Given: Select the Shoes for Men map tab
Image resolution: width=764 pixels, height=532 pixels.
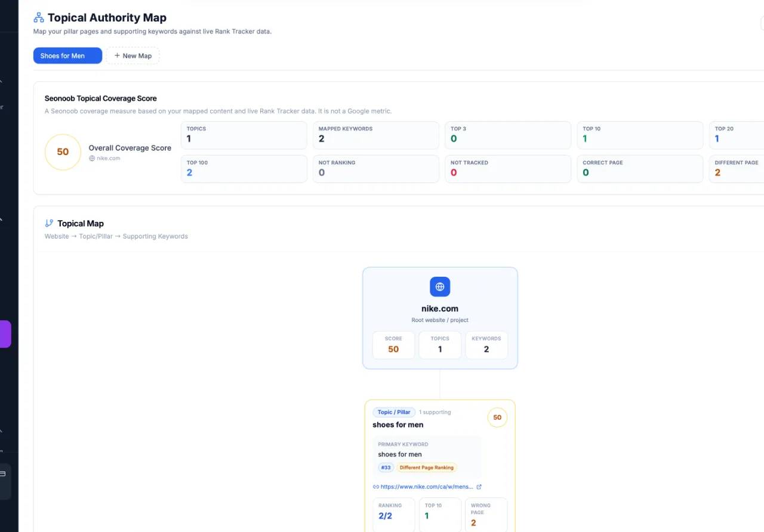Looking at the screenshot, I should (67, 55).
